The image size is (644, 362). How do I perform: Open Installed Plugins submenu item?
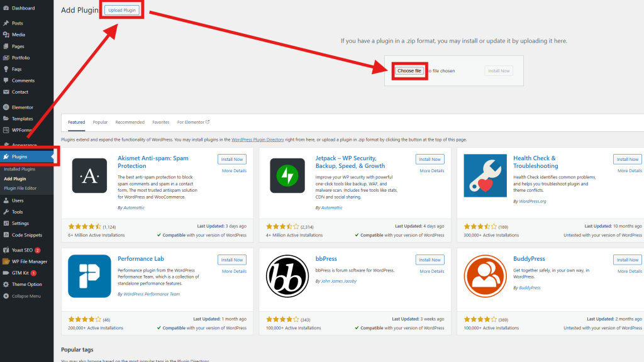pyautogui.click(x=19, y=169)
